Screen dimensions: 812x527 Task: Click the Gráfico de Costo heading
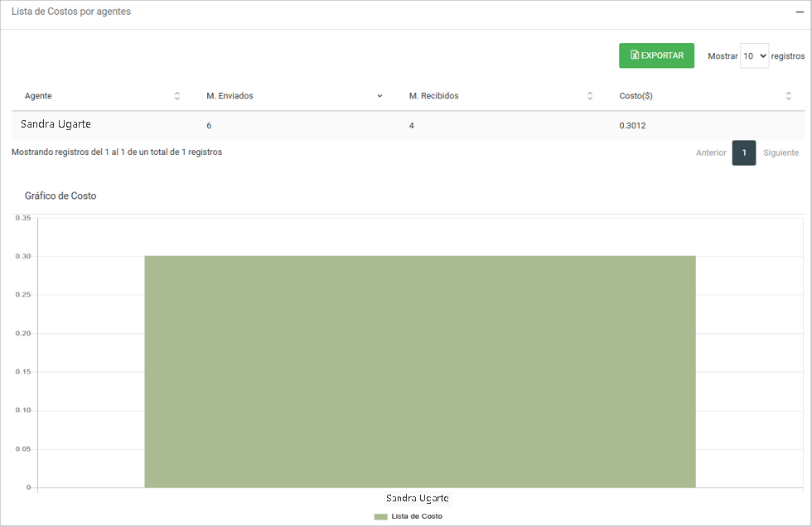point(60,196)
